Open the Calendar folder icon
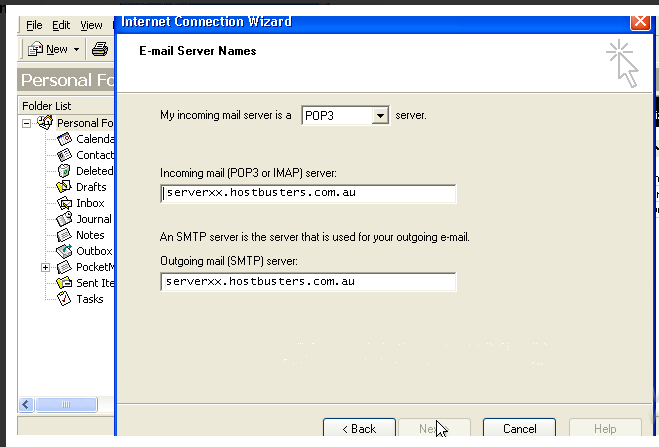 64,139
